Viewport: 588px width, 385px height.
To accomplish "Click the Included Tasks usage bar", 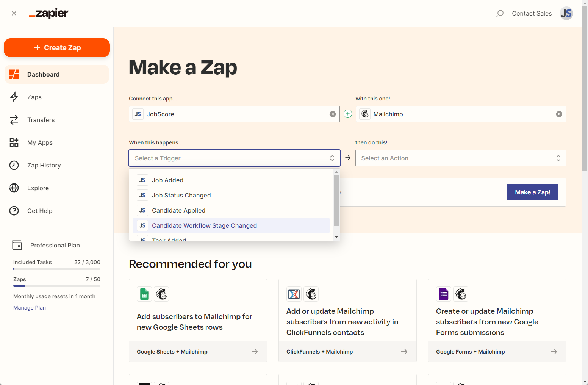I will [57, 269].
